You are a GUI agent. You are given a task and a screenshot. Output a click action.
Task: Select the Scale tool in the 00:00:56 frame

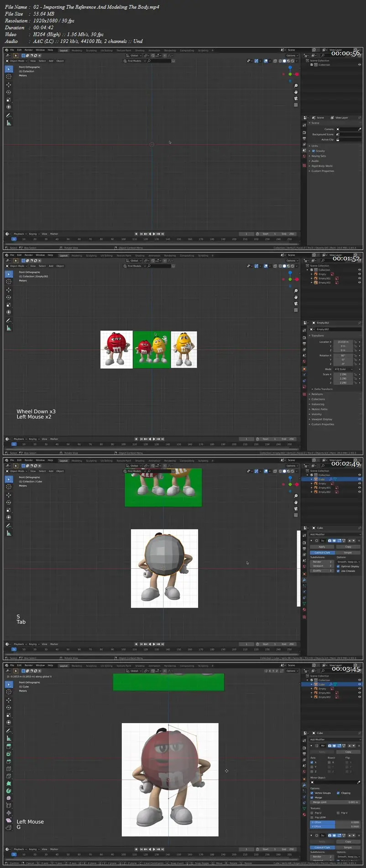click(x=9, y=100)
